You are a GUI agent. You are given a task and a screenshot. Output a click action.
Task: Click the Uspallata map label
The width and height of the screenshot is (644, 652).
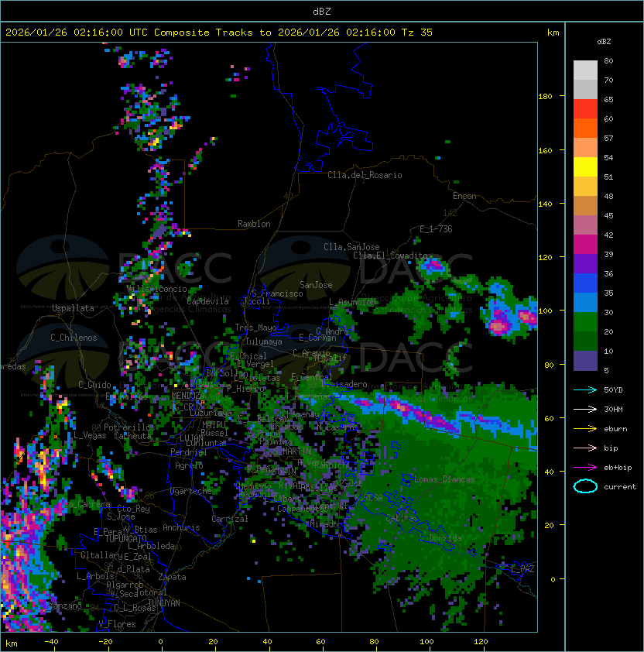(x=73, y=308)
